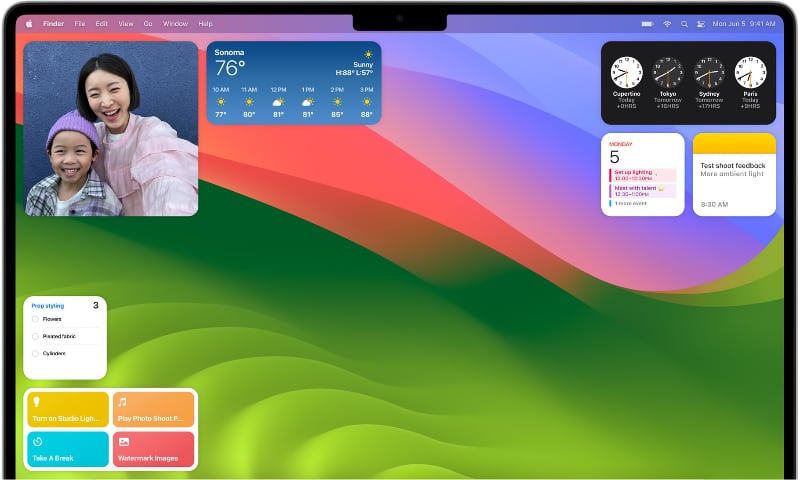Open Spotlight search magnifier icon

pyautogui.click(x=684, y=23)
